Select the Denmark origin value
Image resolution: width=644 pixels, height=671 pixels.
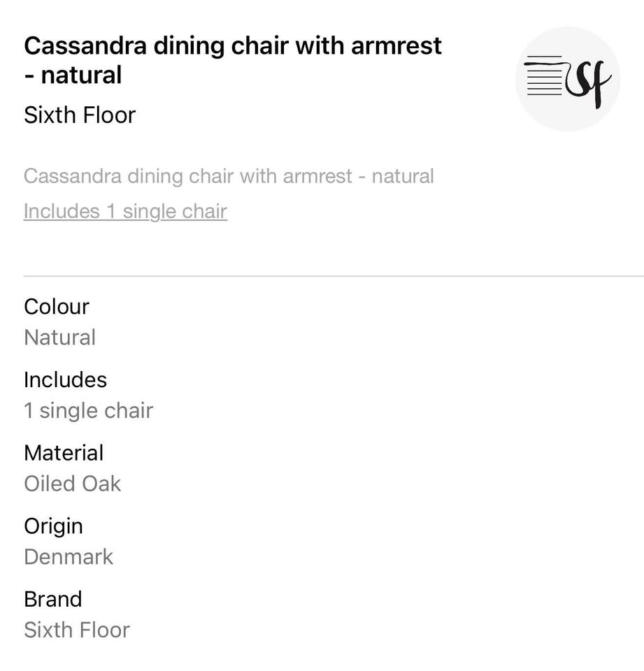[x=69, y=556]
